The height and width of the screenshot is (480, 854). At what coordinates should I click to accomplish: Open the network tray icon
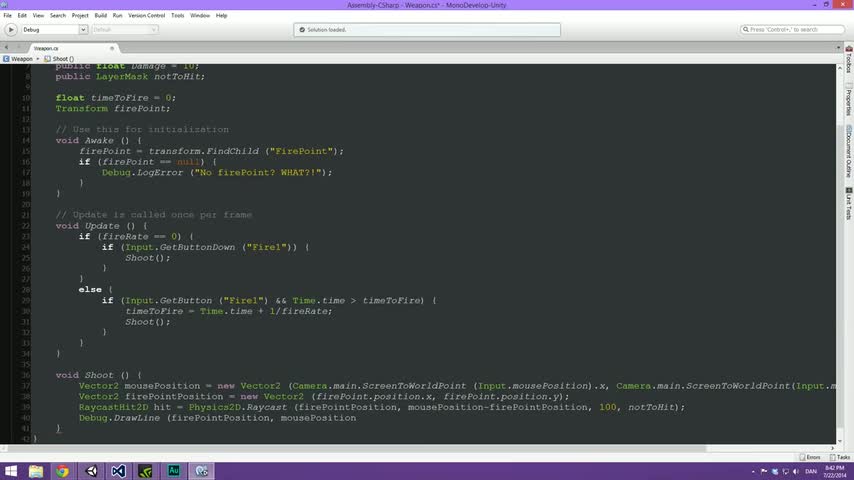[x=785, y=471]
